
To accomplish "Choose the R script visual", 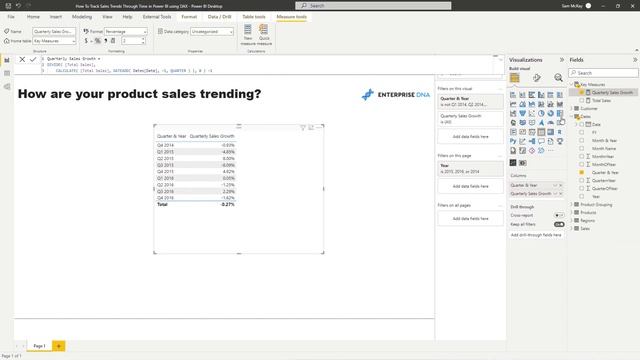I will pyautogui.click(x=560, y=132).
